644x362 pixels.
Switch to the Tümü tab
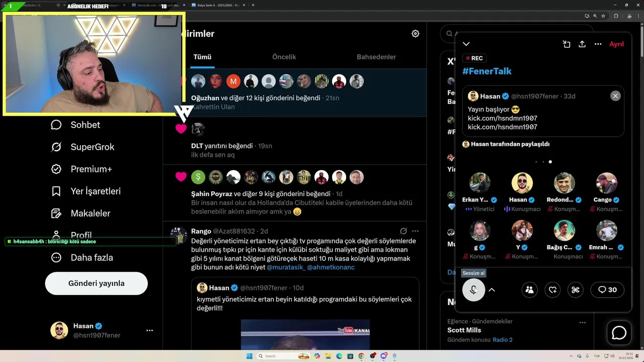pyautogui.click(x=202, y=57)
